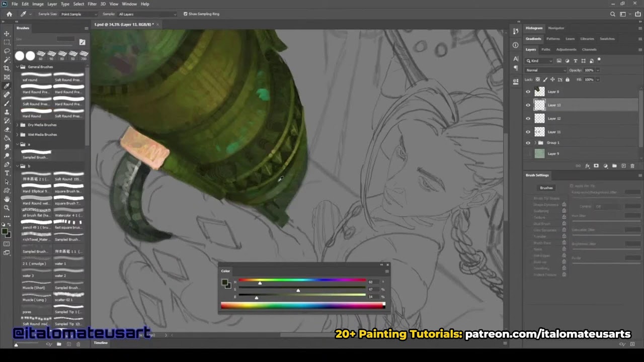The width and height of the screenshot is (644, 362).
Task: Add a layer style with fx icon
Action: coord(587,166)
